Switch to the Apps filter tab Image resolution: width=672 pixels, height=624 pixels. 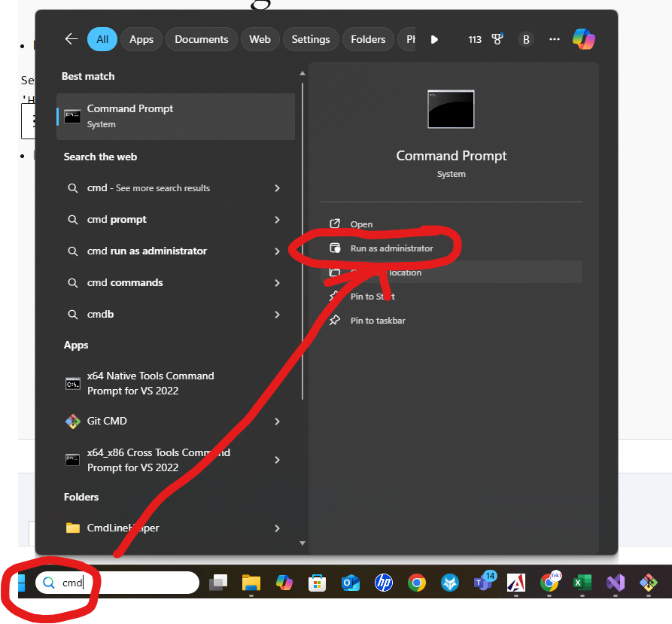(141, 39)
